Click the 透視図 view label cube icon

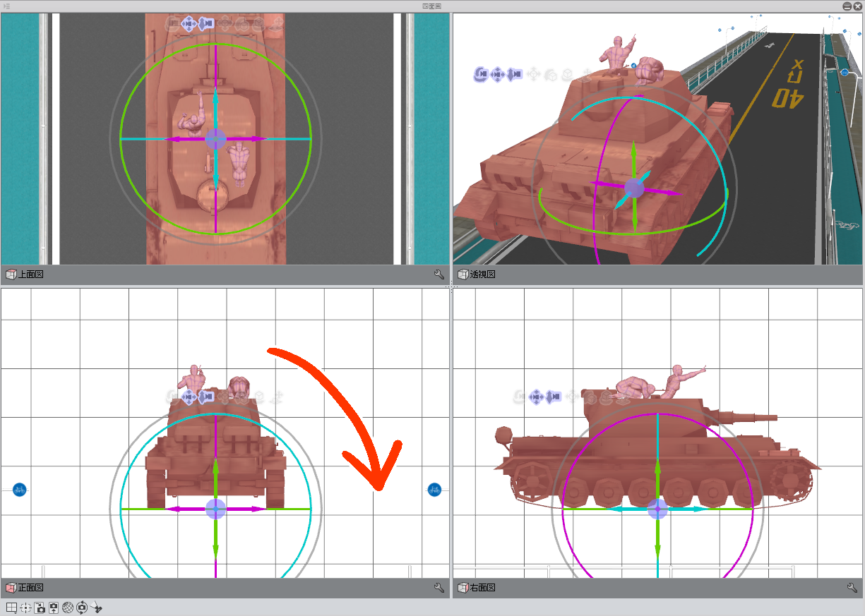pos(463,274)
